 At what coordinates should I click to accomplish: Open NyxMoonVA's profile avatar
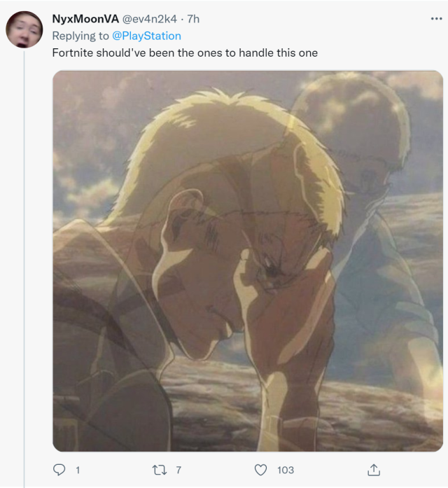coord(24,29)
